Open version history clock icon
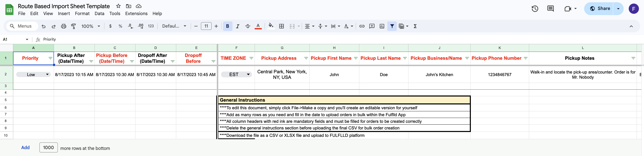Screen dimensions: 644x156 coord(535,9)
